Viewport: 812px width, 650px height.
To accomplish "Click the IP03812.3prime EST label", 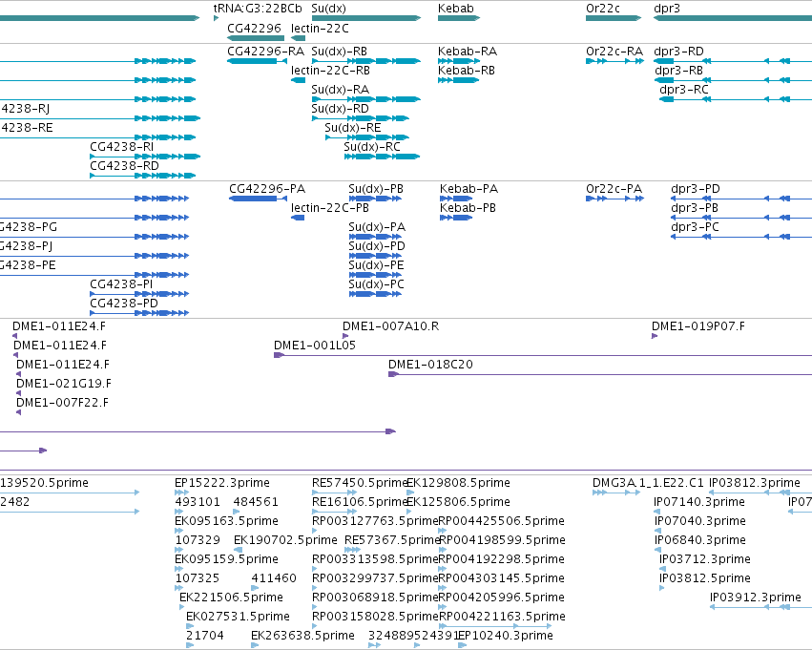I will pyautogui.click(x=755, y=483).
